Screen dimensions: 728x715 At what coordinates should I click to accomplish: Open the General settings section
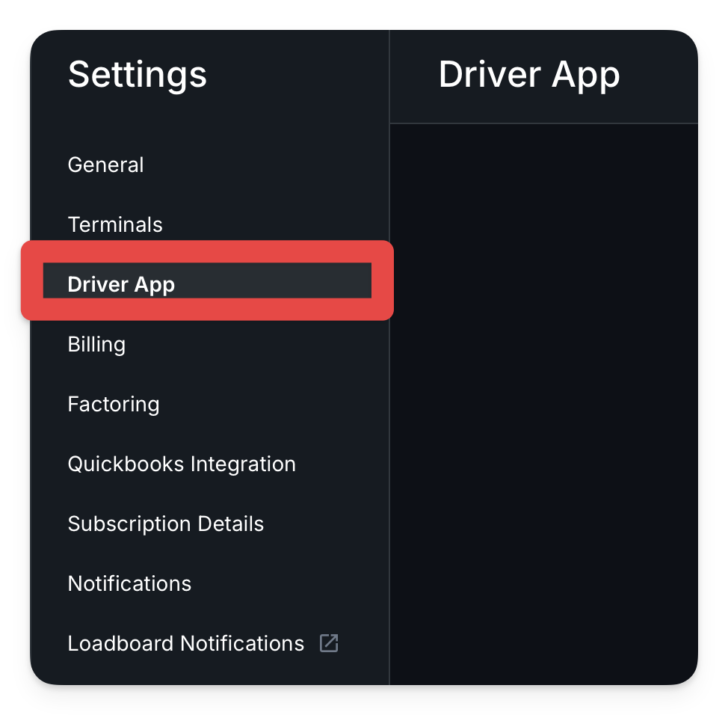[x=106, y=165]
